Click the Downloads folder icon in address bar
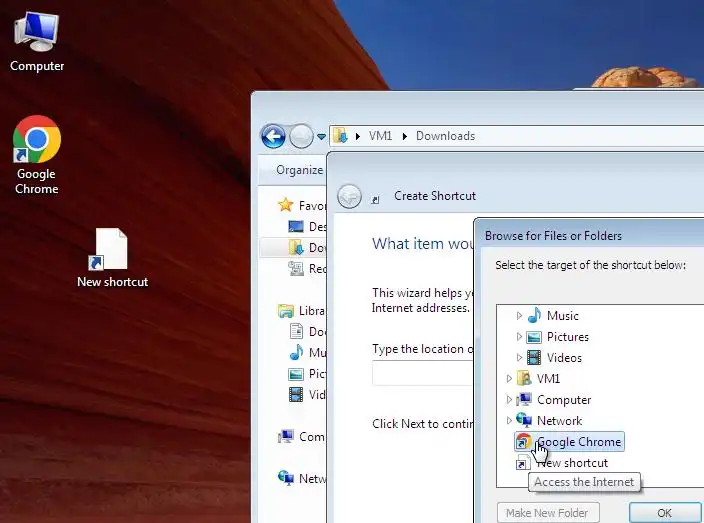 click(x=341, y=136)
